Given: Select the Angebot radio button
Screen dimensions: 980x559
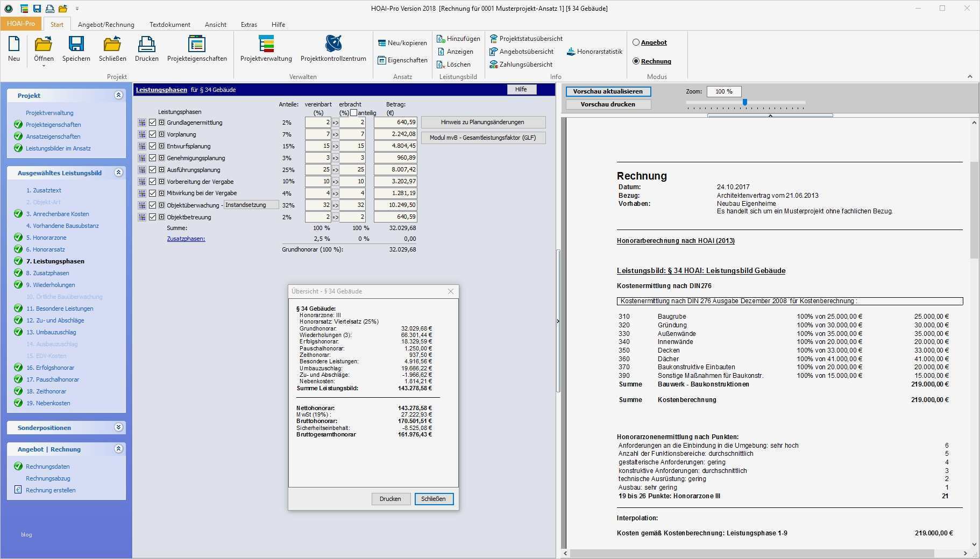Looking at the screenshot, I should pyautogui.click(x=636, y=42).
